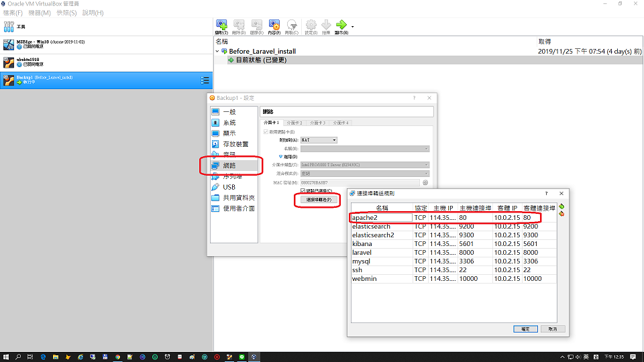Cancel port forwarding dialog with 取消 button
Viewport: 644px width, 362px height.
click(x=553, y=329)
